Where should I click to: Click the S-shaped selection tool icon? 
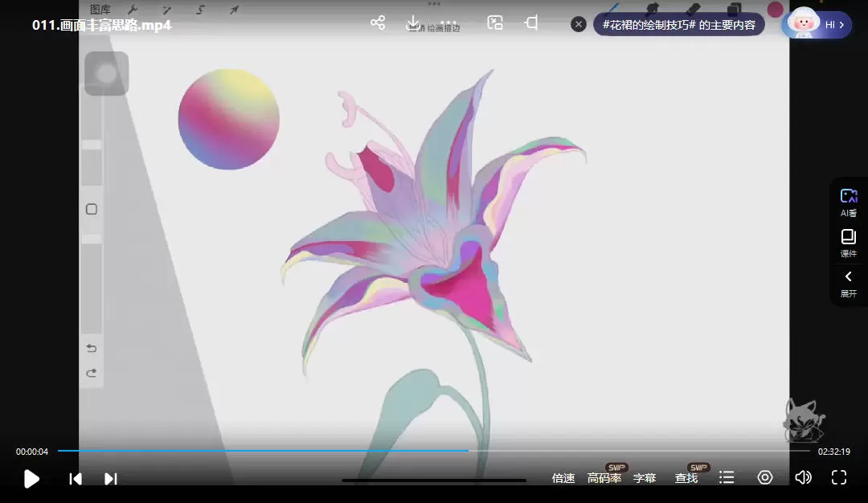[200, 10]
